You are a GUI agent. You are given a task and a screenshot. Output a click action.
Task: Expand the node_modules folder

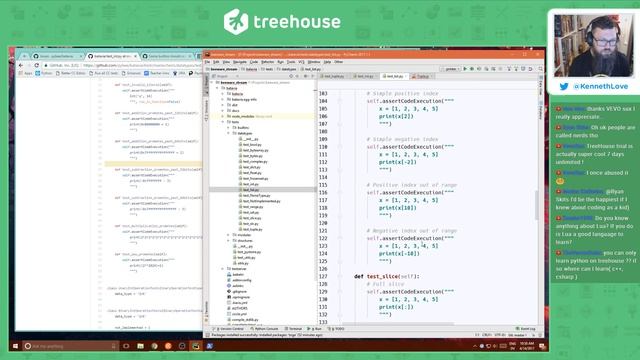point(223,116)
